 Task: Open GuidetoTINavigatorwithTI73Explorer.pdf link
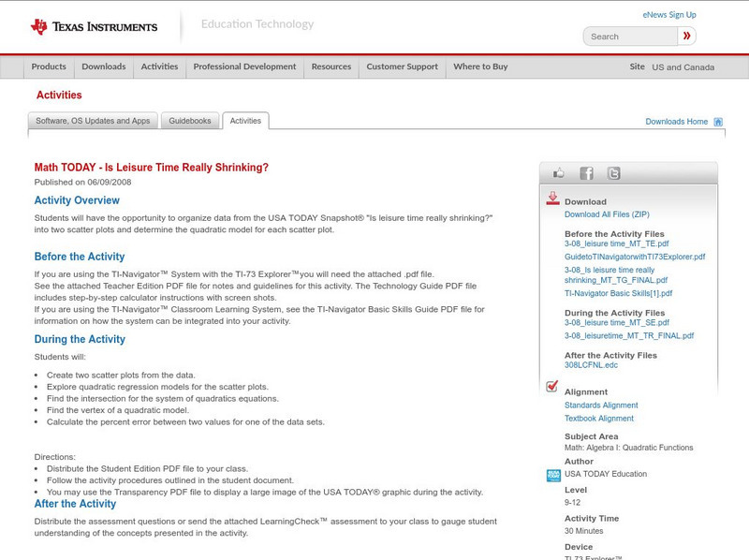click(635, 257)
